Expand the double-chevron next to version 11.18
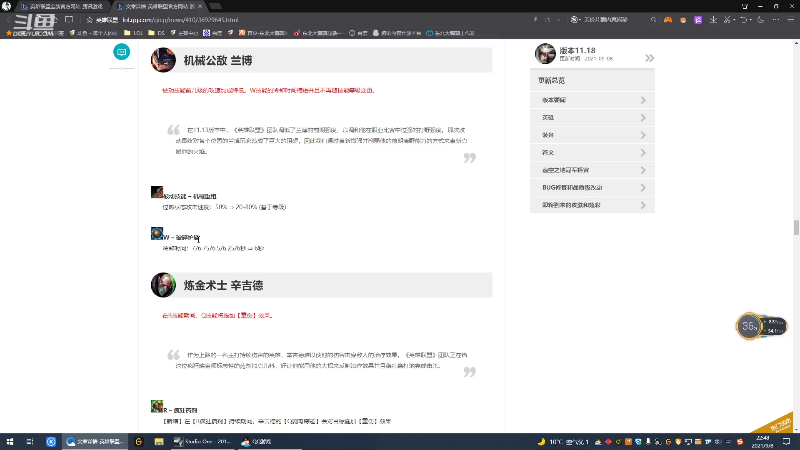The width and height of the screenshot is (800, 450). (x=649, y=58)
